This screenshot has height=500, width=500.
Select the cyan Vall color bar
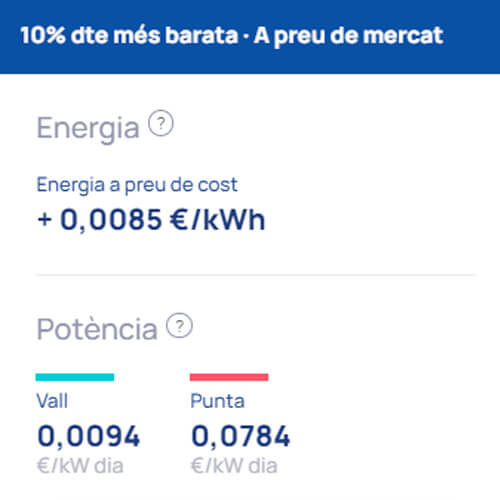pos(75,377)
